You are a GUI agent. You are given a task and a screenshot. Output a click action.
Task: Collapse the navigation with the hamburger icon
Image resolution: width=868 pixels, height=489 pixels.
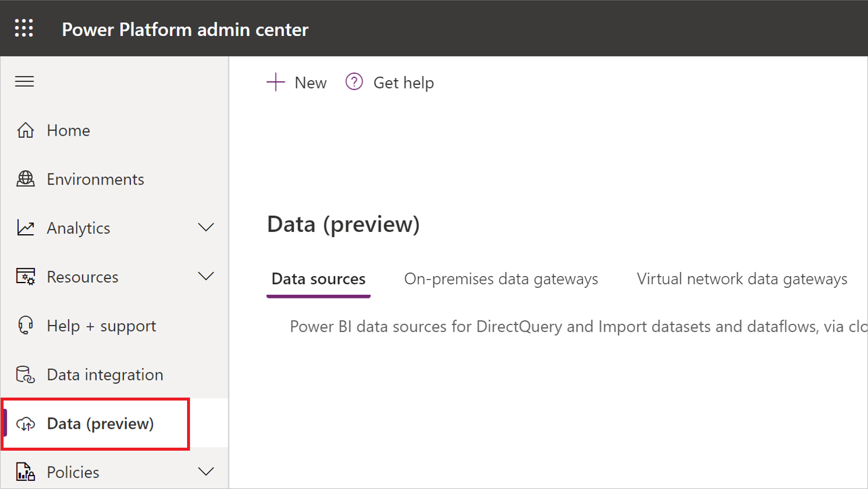(x=24, y=81)
